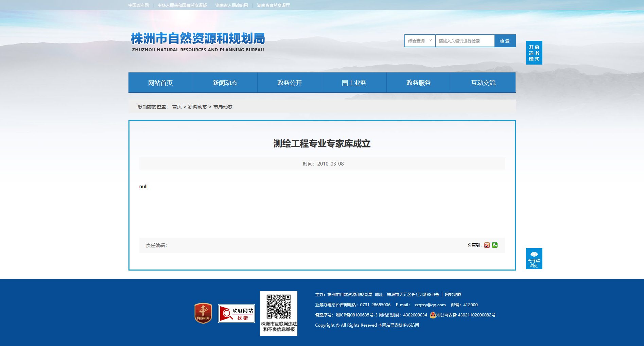Open the 湖南省自然资源厅 top link
This screenshot has height=346, width=644.
point(273,5)
